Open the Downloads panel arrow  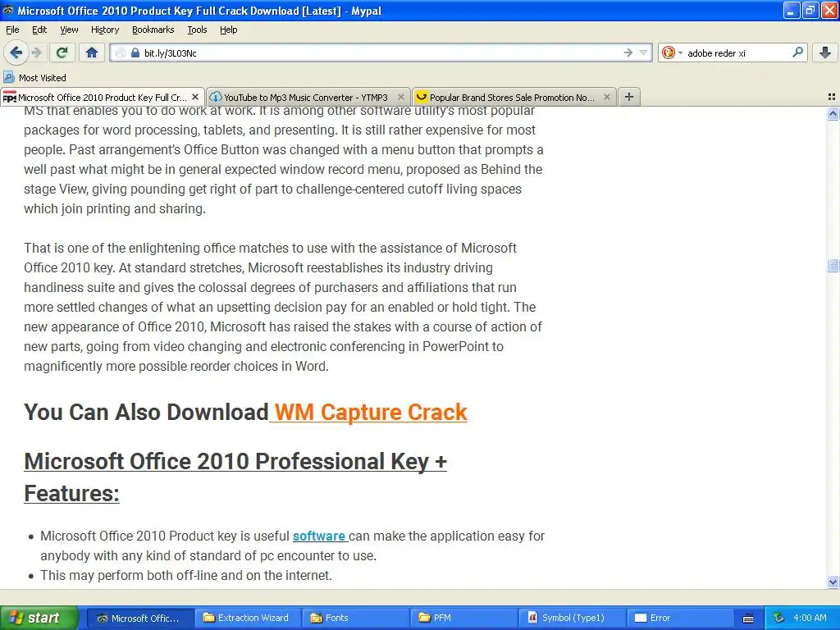pos(825,52)
